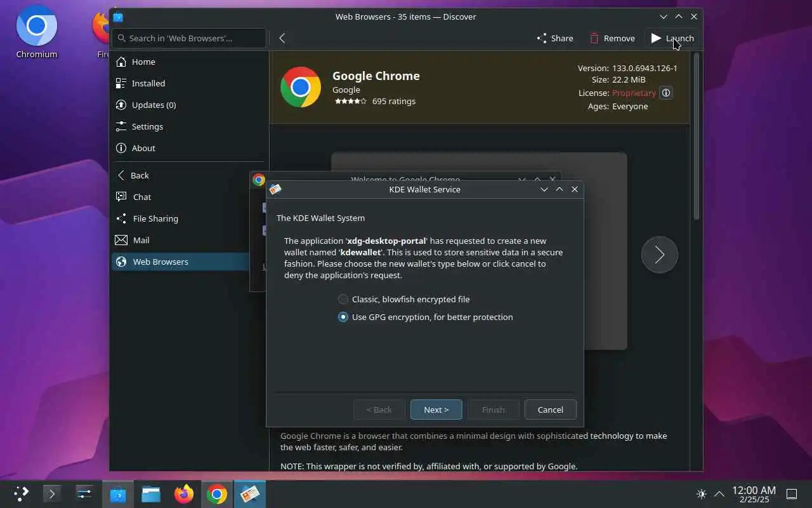Click the Discover vertical scrollbar

(696, 137)
